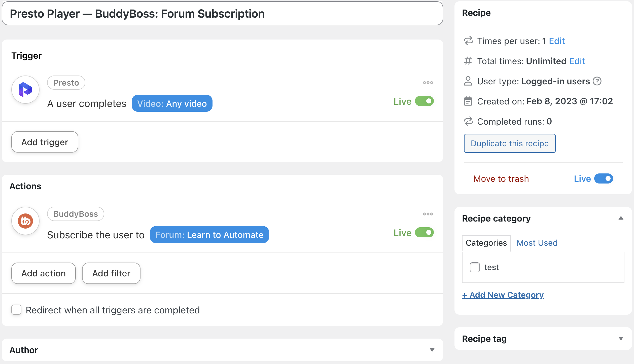Image resolution: width=634 pixels, height=364 pixels.
Task: Click the Completed runs repeat icon
Action: (x=468, y=121)
